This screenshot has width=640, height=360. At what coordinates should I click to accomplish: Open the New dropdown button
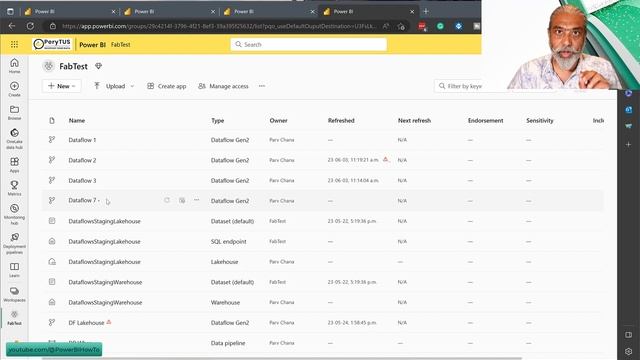coord(62,86)
